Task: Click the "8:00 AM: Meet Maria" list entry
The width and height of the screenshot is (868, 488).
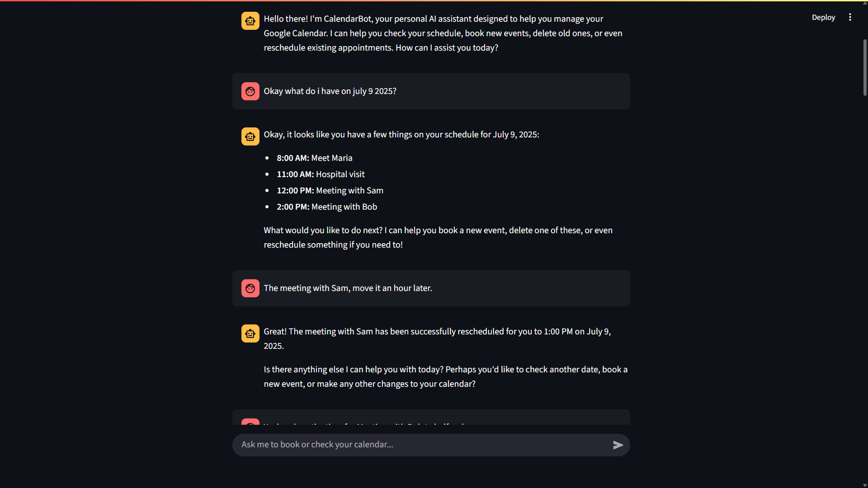Action: 315,158
